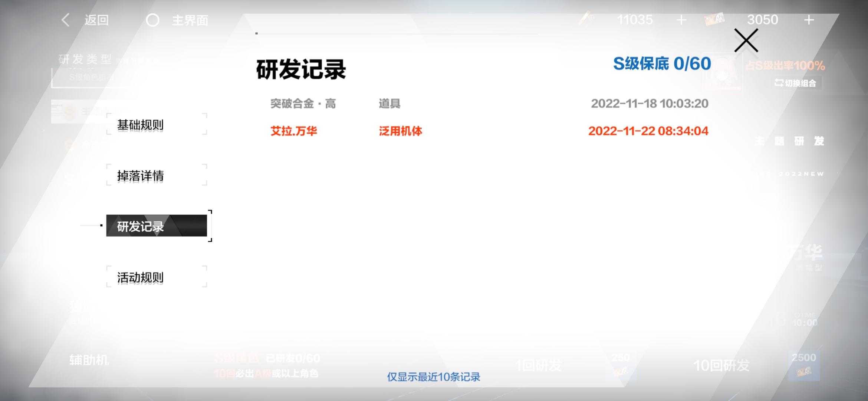The width and height of the screenshot is (868, 401).
Task: Click the 研发记录 heading
Action: (x=301, y=69)
